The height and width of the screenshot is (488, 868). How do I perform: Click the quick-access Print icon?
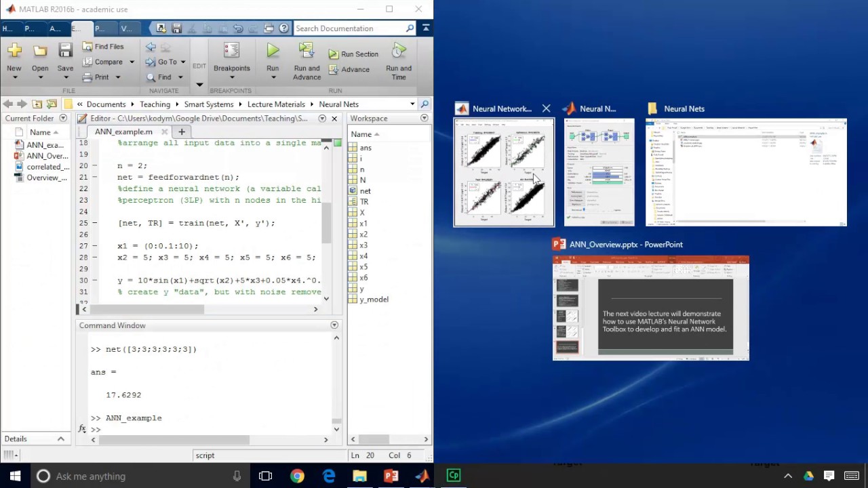269,28
